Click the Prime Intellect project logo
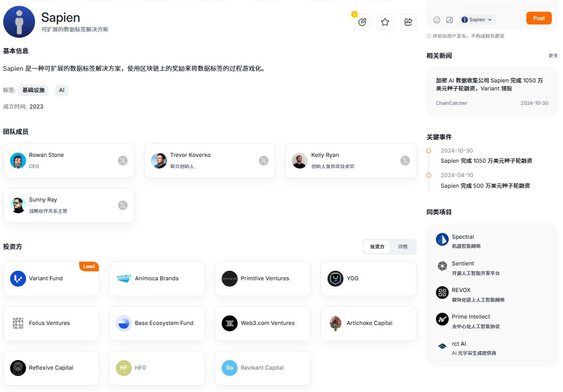This screenshot has height=392, width=563. (x=442, y=319)
